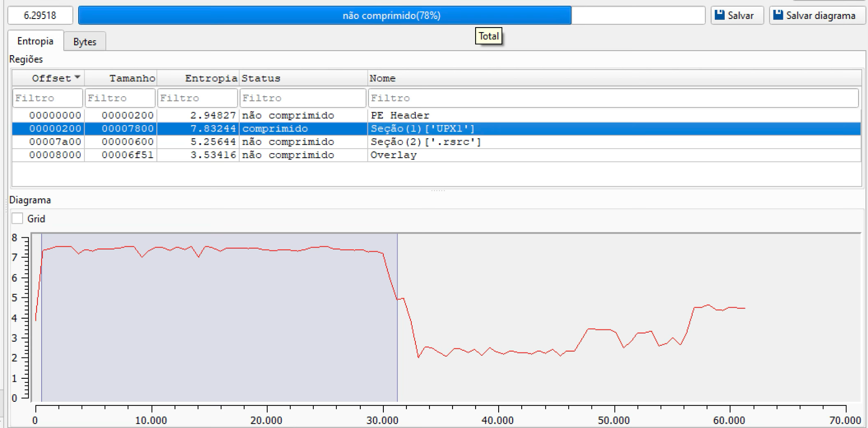
Task: Click the não comprimido(78%) progress bar
Action: pos(392,15)
